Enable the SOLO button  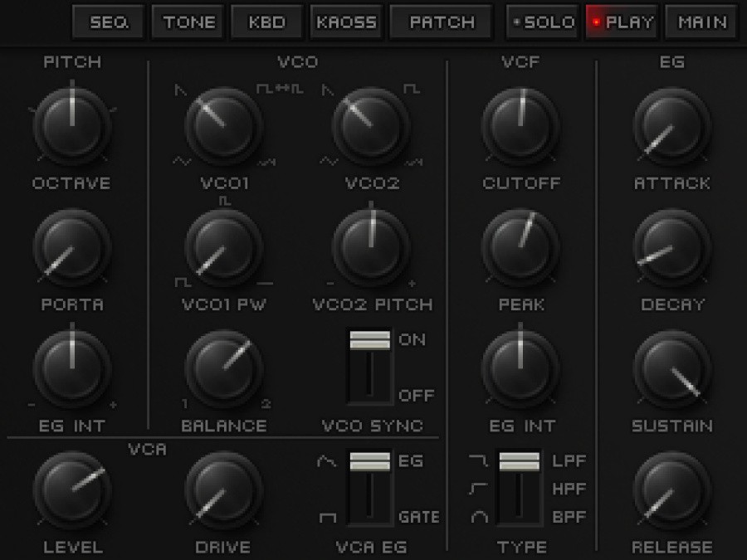pyautogui.click(x=542, y=22)
